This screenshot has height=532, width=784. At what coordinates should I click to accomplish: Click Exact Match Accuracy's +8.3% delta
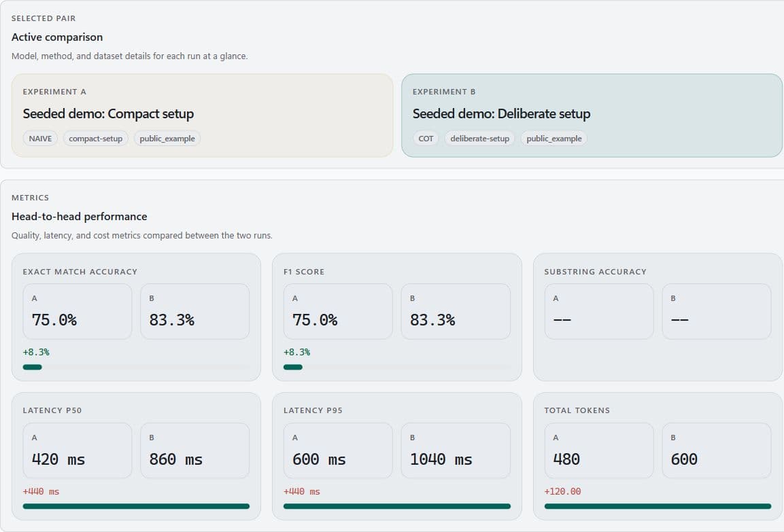[x=36, y=352]
